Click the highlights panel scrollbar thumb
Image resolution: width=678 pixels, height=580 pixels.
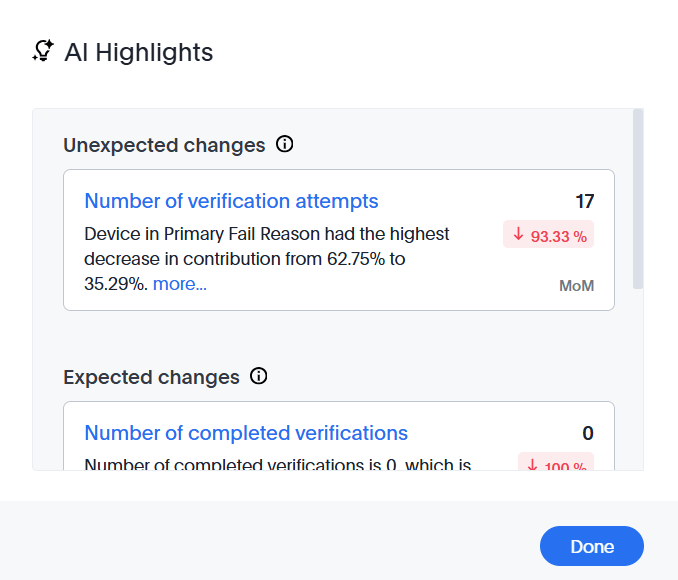pyautogui.click(x=638, y=200)
